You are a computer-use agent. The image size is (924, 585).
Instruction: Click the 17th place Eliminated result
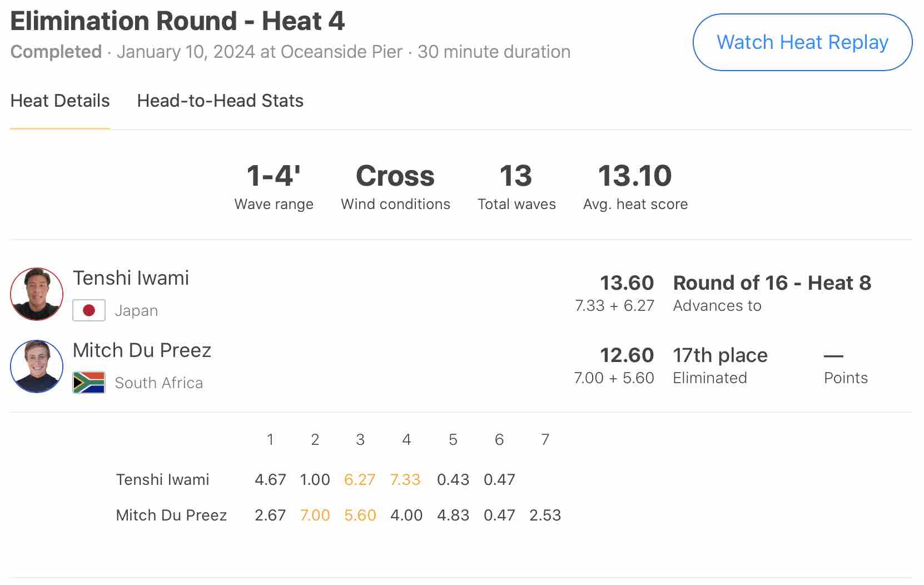720,365
